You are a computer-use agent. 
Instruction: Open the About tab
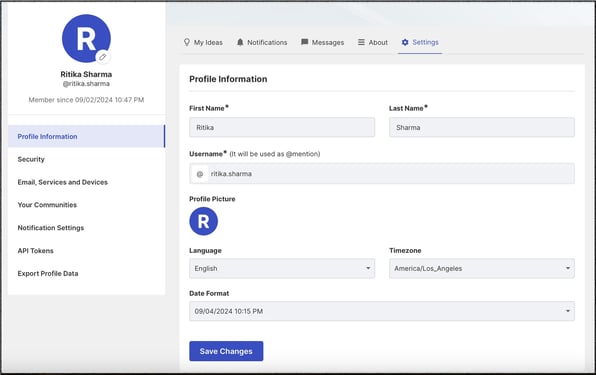point(372,42)
